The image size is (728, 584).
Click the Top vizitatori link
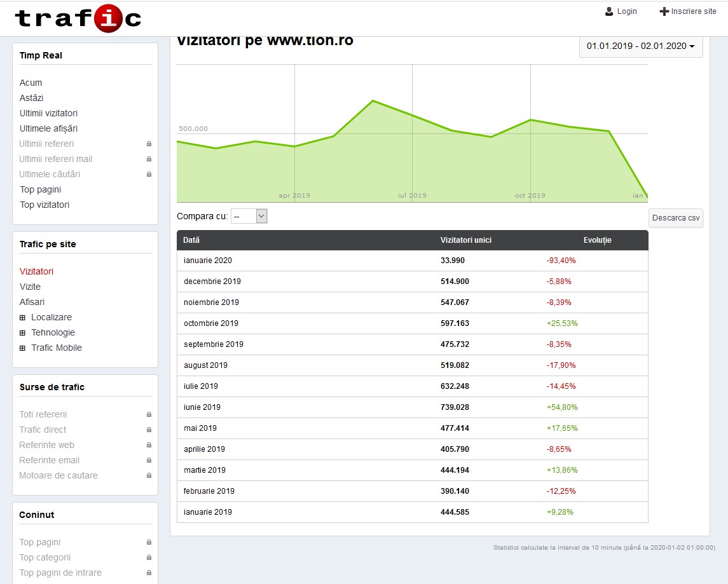pyautogui.click(x=45, y=205)
